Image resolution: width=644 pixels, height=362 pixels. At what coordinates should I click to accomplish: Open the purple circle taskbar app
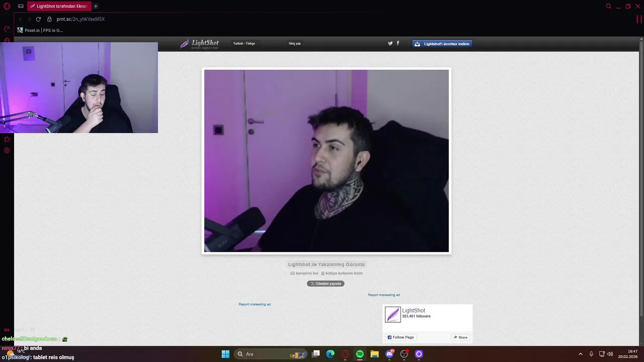point(419,354)
